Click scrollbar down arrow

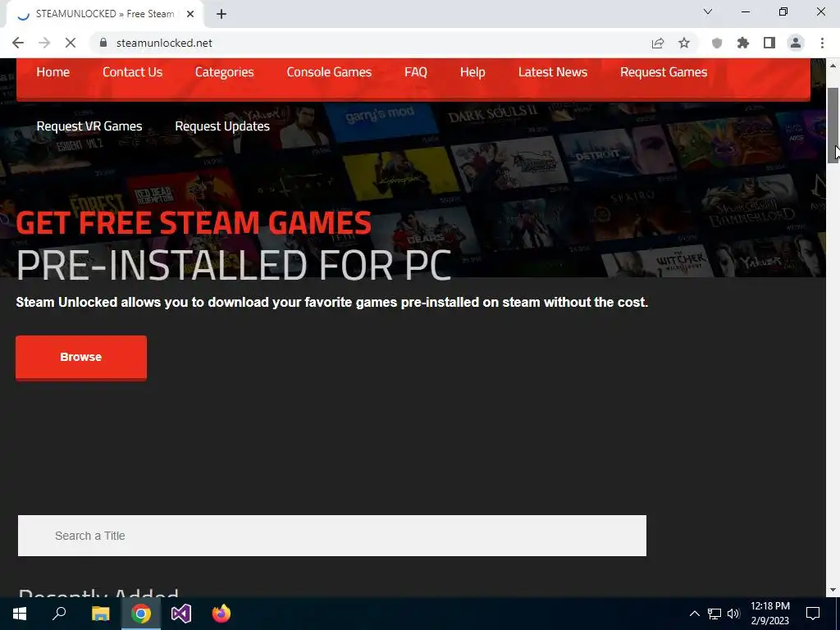(833, 590)
